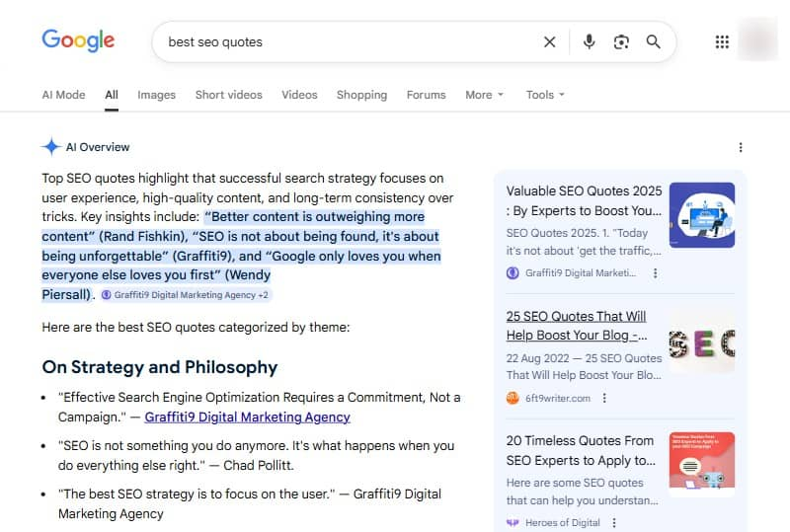Switch to AI Mode tab
790x532 pixels.
pos(63,95)
